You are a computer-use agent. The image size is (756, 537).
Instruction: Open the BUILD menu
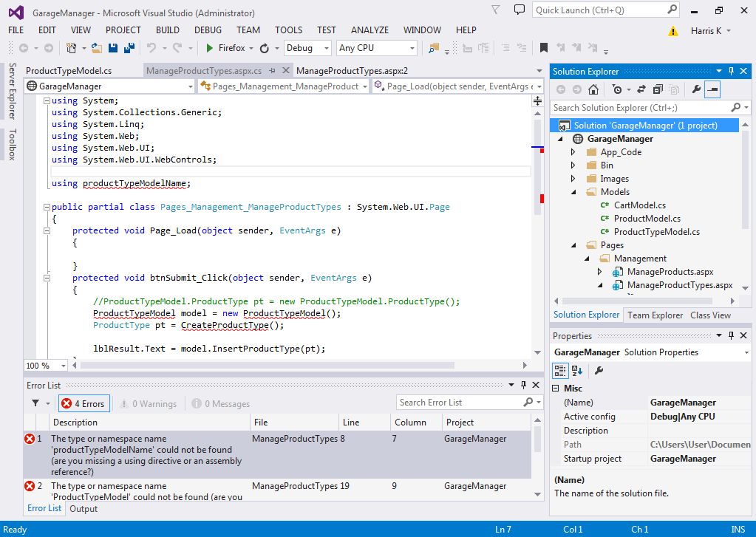[168, 30]
